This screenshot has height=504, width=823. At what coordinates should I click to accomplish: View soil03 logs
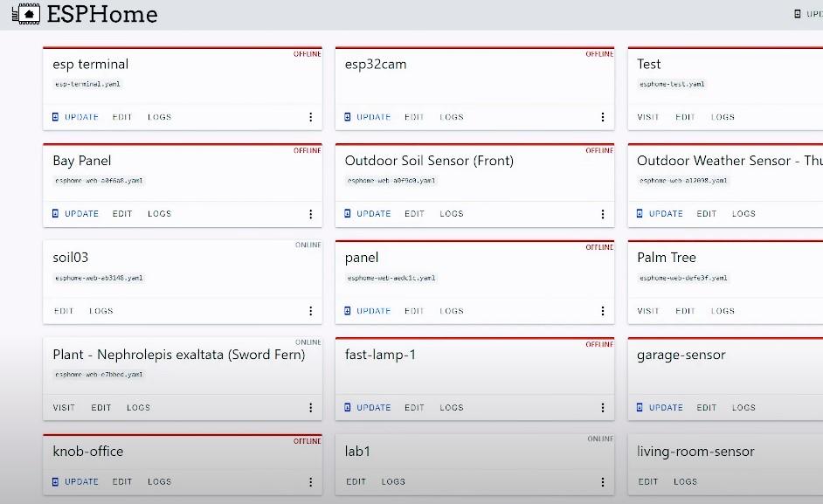pyautogui.click(x=101, y=311)
